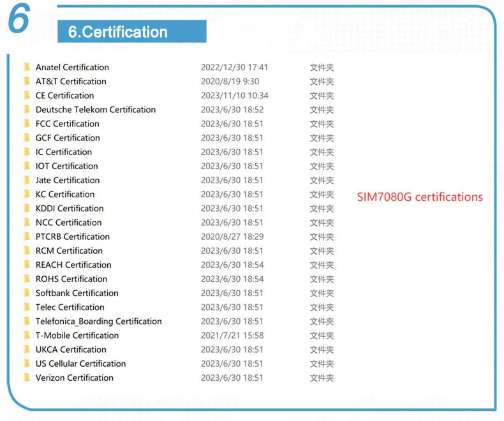Select the UKCA Certification folder name
Image resolution: width=504 pixels, height=421 pixels.
click(x=71, y=350)
